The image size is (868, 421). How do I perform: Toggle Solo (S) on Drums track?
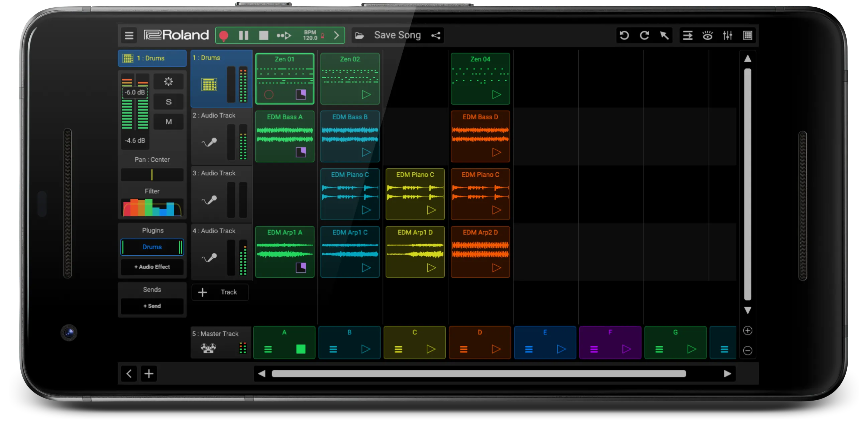tap(169, 102)
